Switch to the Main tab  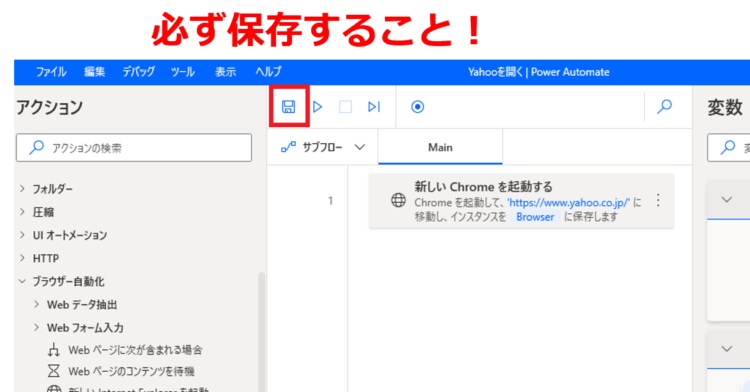pyautogui.click(x=440, y=147)
